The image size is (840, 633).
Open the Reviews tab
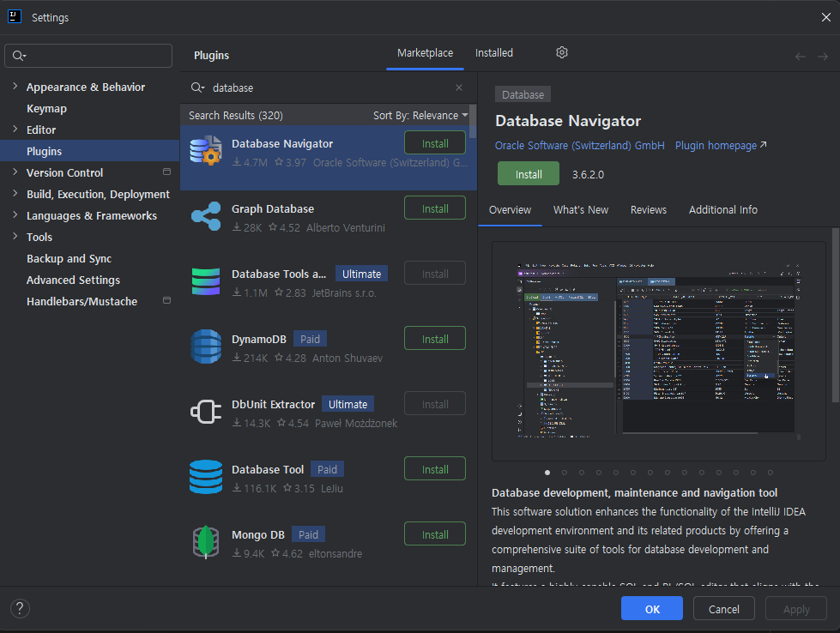tap(648, 210)
